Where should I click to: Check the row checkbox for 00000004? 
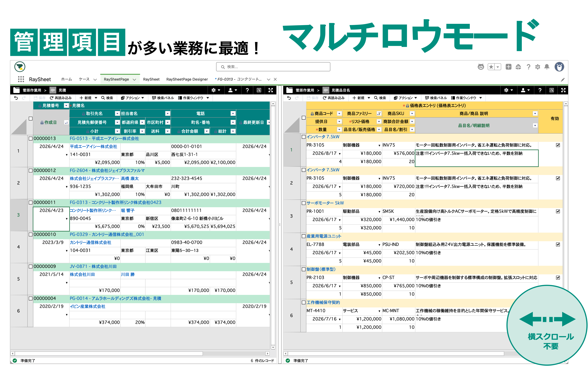coord(30,299)
